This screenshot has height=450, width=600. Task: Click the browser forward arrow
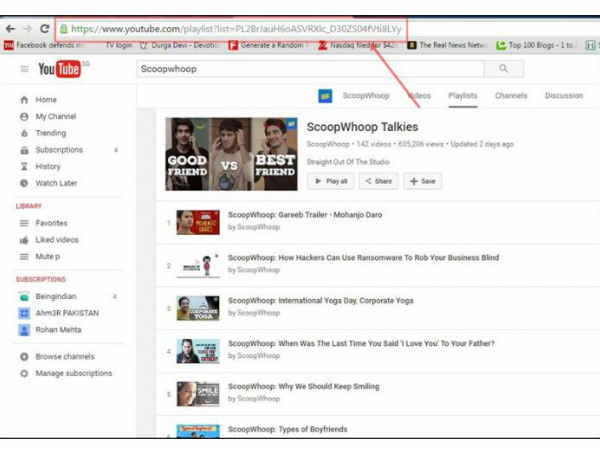tap(28, 29)
